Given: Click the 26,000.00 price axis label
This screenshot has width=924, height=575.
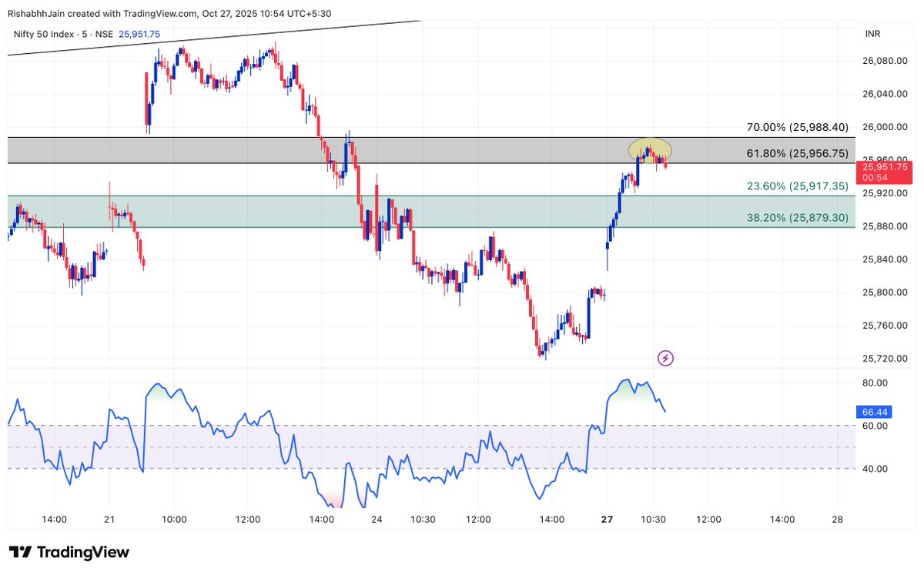Looking at the screenshot, I should coord(885,127).
